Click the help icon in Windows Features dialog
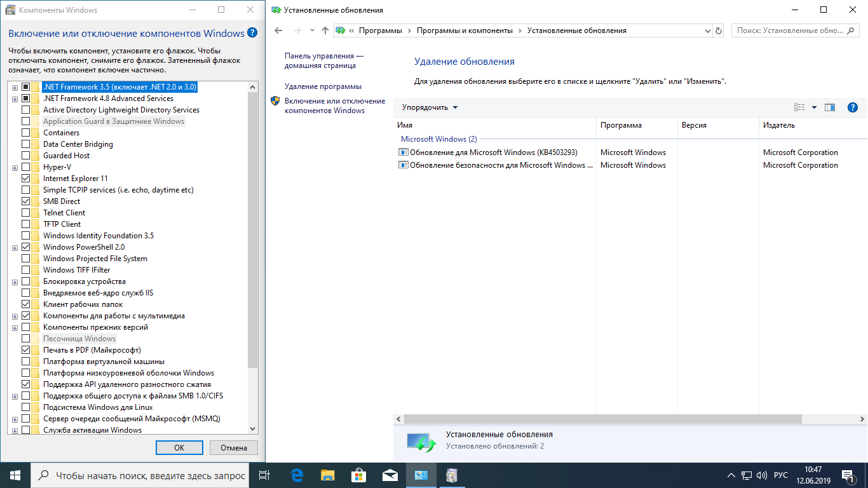Screen dimensions: 868x488 (x=252, y=33)
